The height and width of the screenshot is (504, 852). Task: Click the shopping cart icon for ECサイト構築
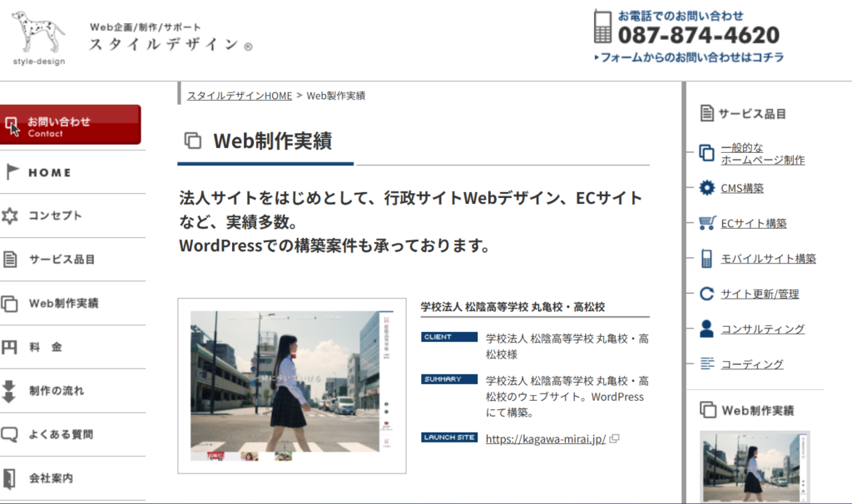pyautogui.click(x=706, y=223)
